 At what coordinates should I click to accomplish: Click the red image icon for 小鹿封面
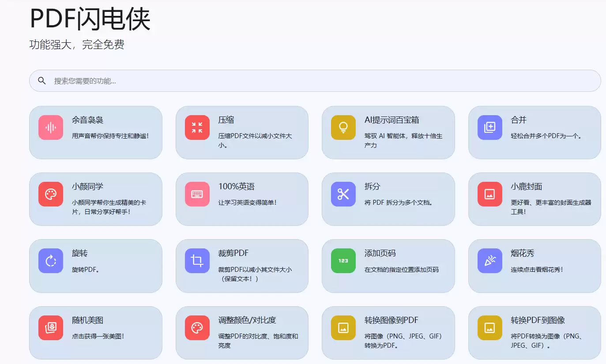point(490,194)
